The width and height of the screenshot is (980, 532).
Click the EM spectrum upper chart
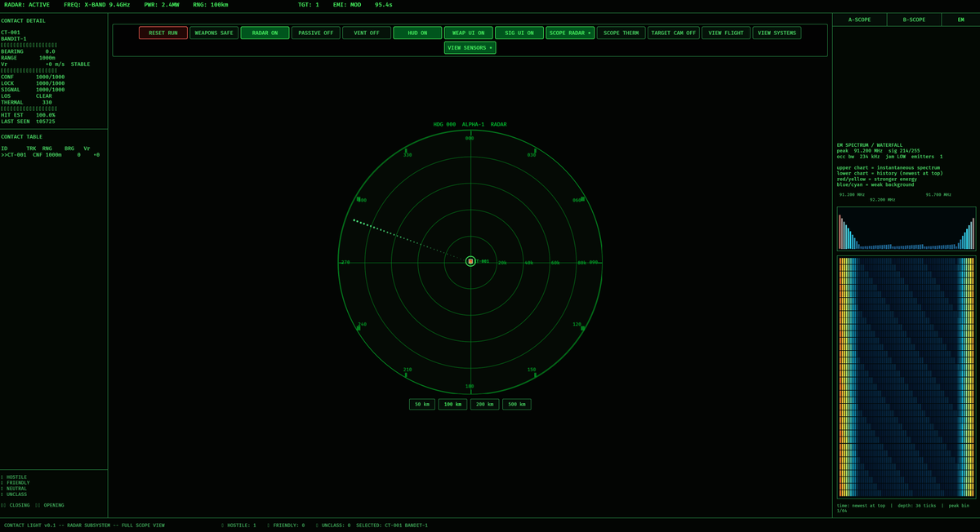906,228
